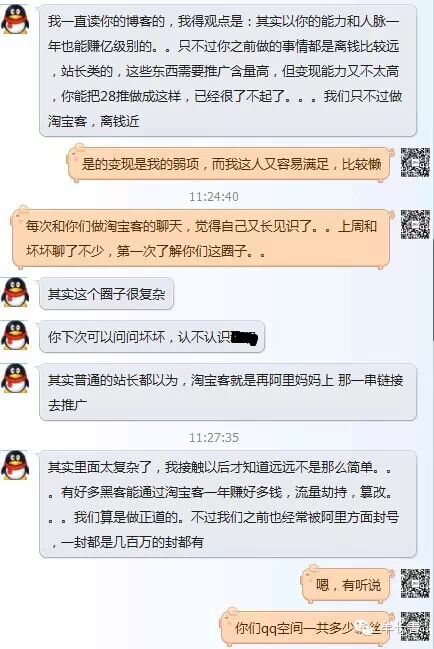This screenshot has height=649, width=434.
Task: Select the 是的变现是我的弱项 reply bubble
Action: tap(230, 163)
